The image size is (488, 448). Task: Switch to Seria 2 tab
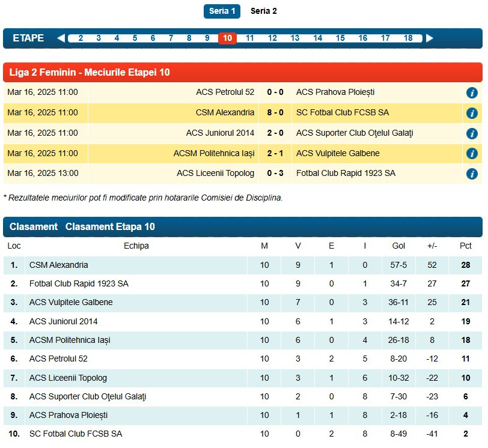[264, 11]
